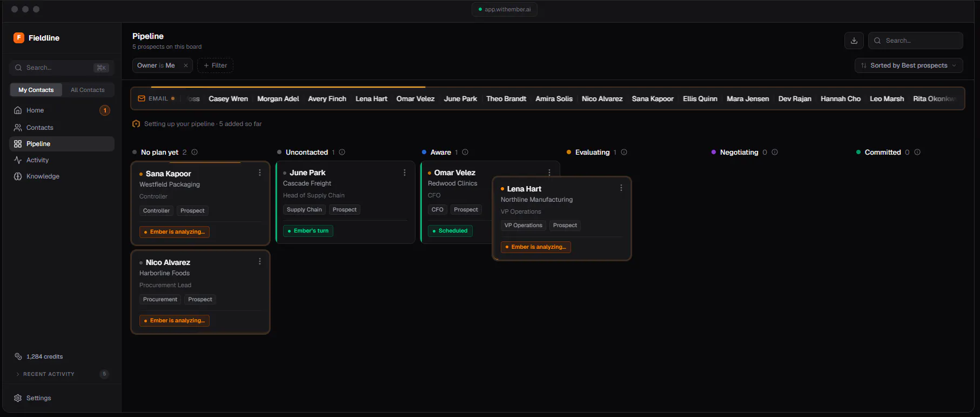
Task: Click info icon beside Aware column
Action: pyautogui.click(x=465, y=152)
